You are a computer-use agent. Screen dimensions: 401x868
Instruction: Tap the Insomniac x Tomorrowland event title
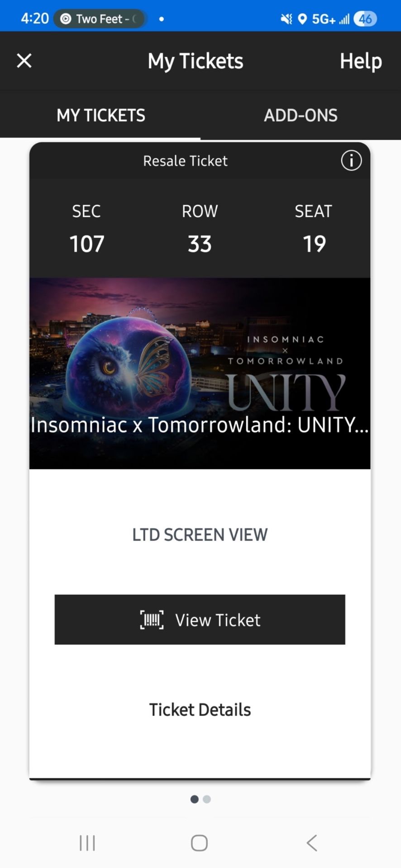point(200,425)
